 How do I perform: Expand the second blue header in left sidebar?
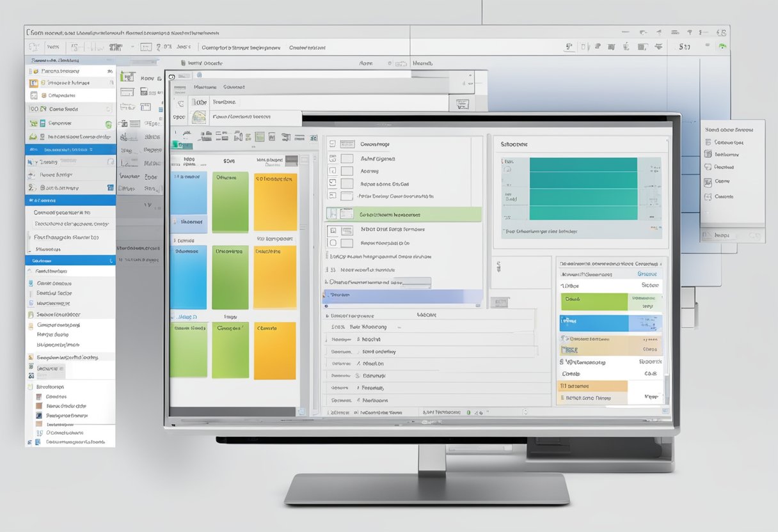[x=70, y=200]
